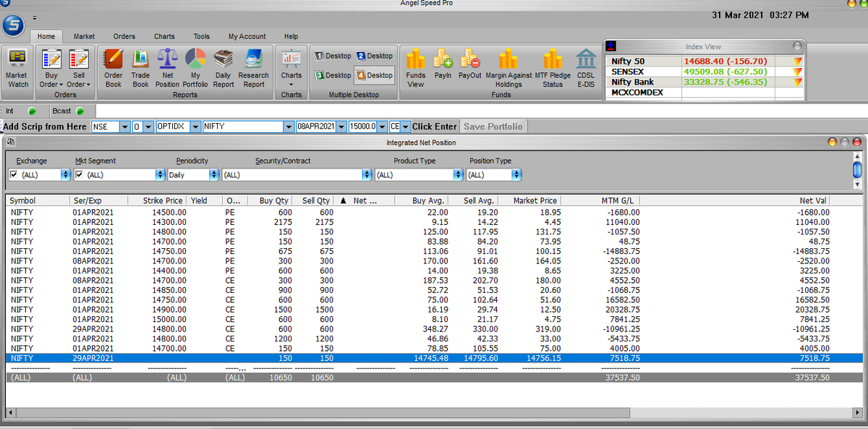Select the Orders ribbon tab

click(124, 36)
